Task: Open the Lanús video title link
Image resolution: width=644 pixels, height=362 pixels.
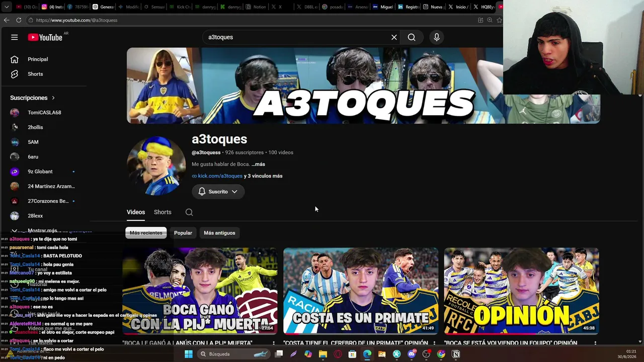Action: [x=187, y=343]
